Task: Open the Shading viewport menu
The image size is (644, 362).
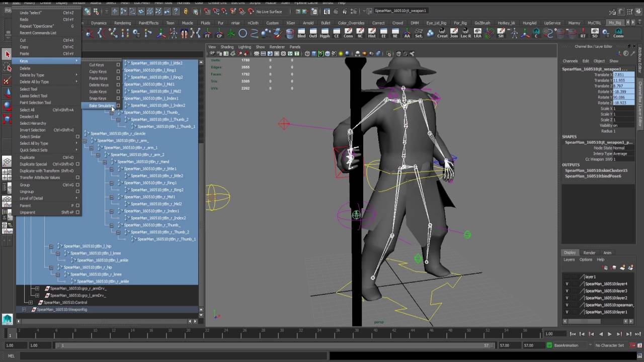Action: [227, 47]
